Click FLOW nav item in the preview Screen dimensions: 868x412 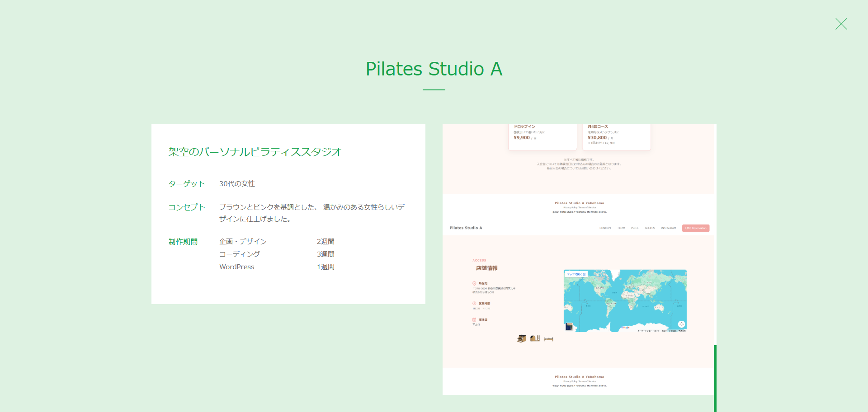click(x=621, y=228)
